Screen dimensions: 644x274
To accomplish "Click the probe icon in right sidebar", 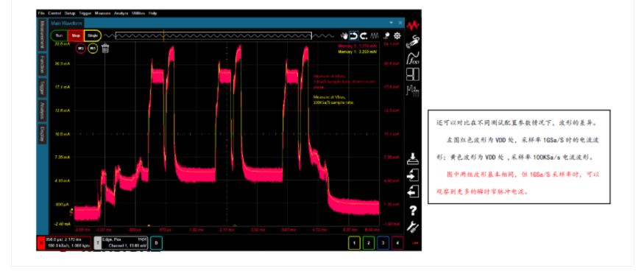I will click(x=413, y=41).
